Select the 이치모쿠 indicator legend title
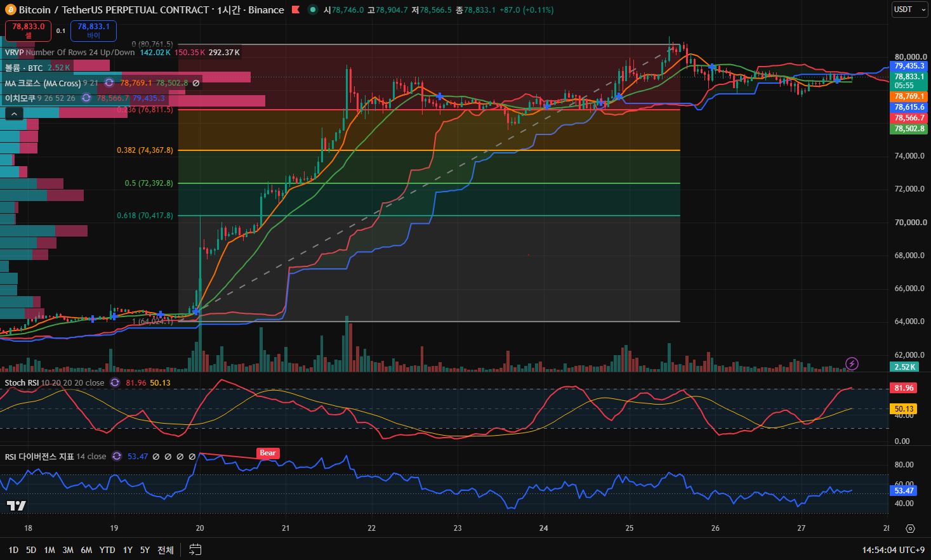 pos(20,98)
